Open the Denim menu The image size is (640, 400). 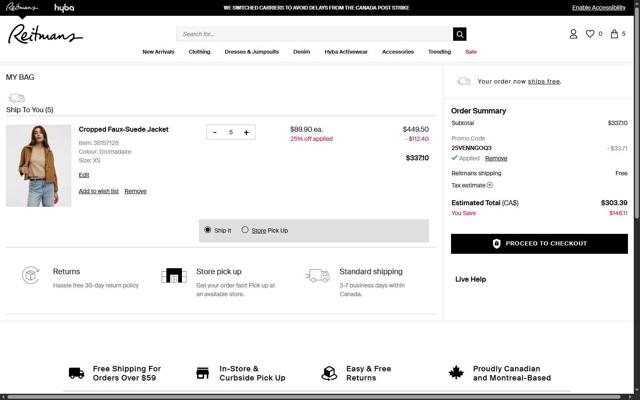(302, 52)
